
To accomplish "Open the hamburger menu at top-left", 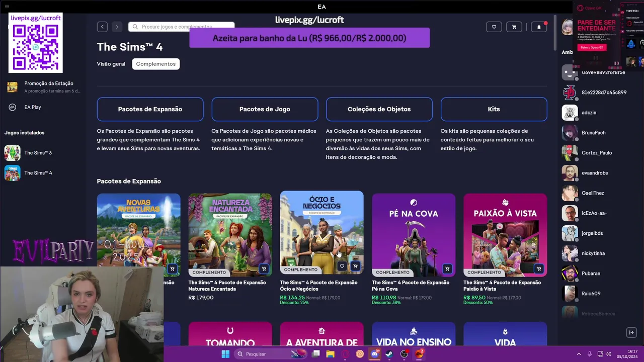I will point(7,7).
